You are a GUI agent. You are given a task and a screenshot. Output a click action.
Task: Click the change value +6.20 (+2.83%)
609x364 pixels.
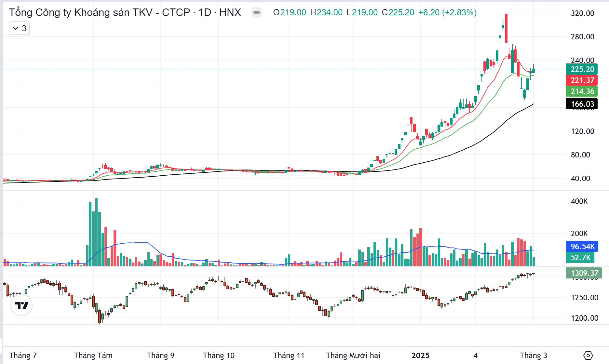447,12
